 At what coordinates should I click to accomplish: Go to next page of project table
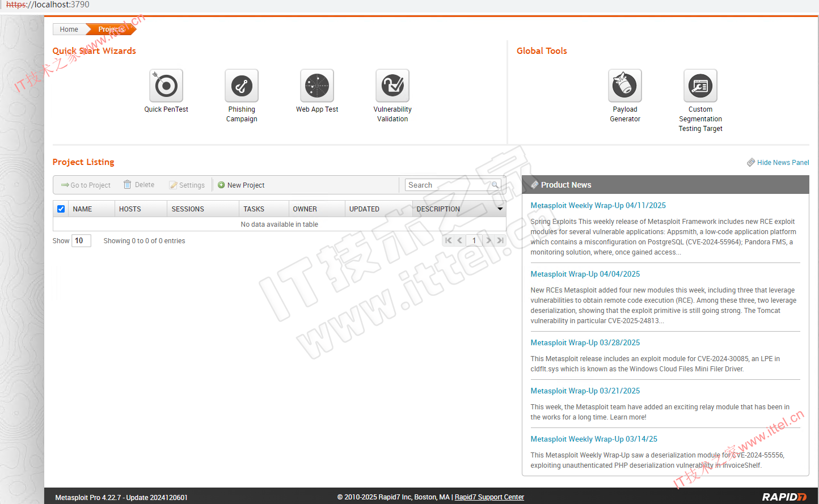click(x=489, y=240)
